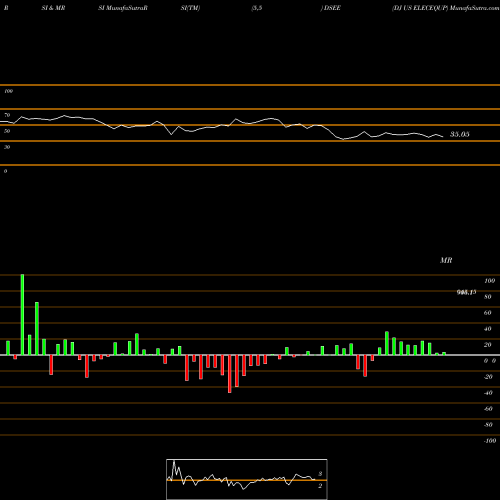Click the RSI axis label 50
Viewport: 500px width, 500px height.
[7, 131]
